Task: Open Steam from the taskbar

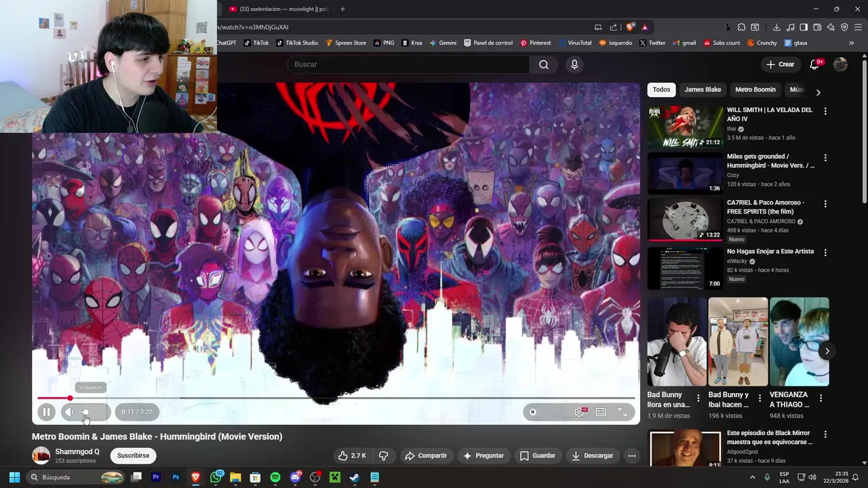Action: click(354, 477)
